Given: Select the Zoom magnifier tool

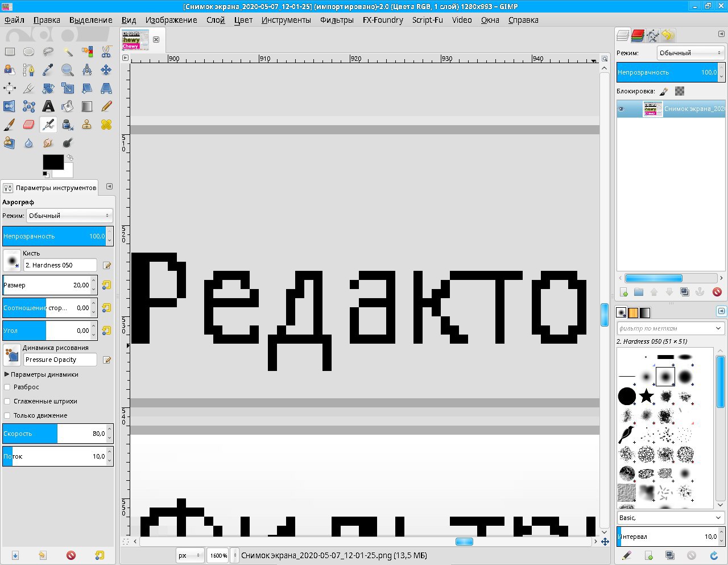Looking at the screenshot, I should click(68, 70).
